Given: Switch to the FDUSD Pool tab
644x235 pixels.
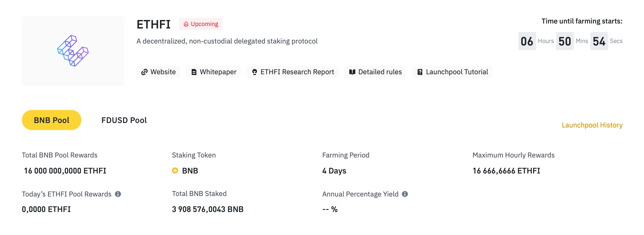Looking at the screenshot, I should click(124, 120).
